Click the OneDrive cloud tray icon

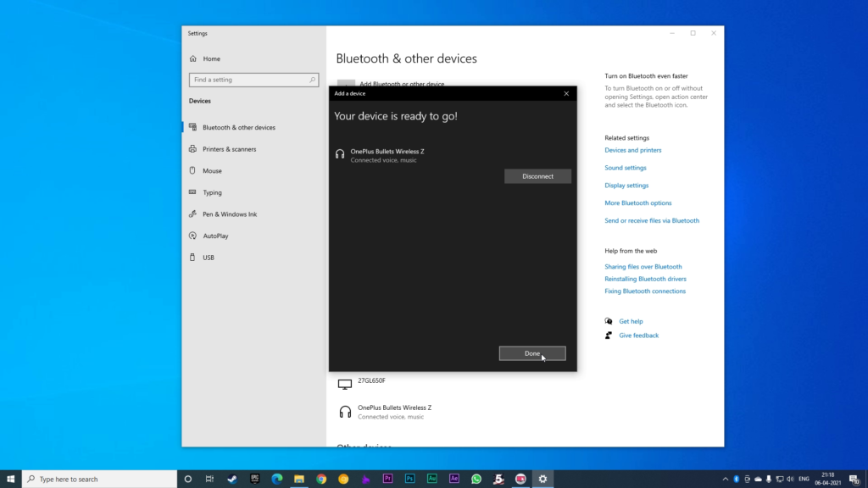pos(758,479)
